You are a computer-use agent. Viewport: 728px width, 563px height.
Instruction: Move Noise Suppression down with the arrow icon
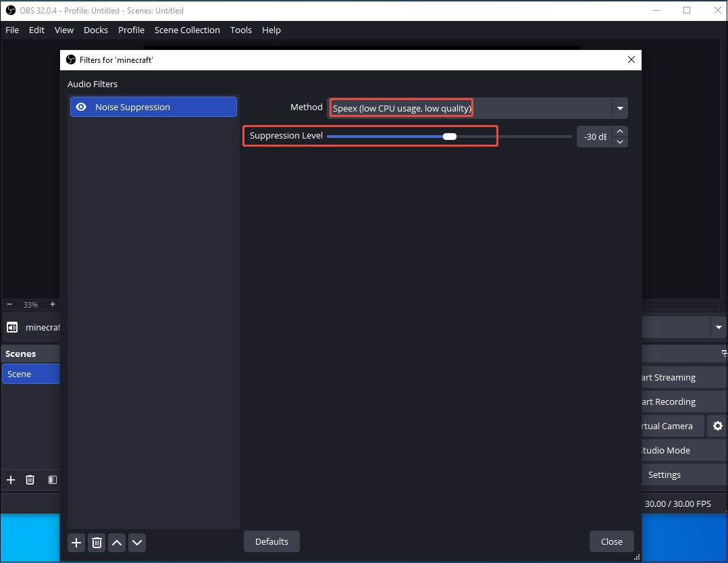pos(136,542)
